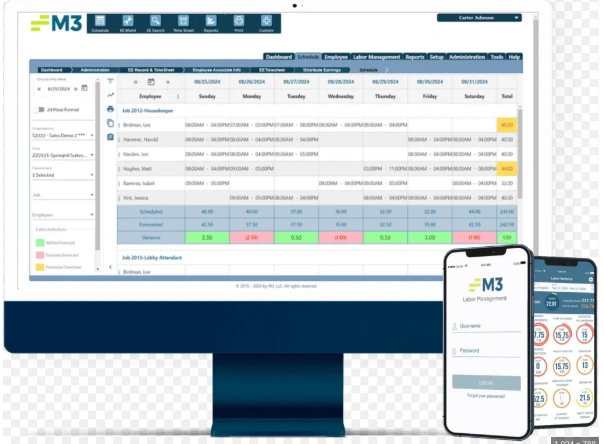
Task: Click the clipboard paste icon
Action: point(111,137)
